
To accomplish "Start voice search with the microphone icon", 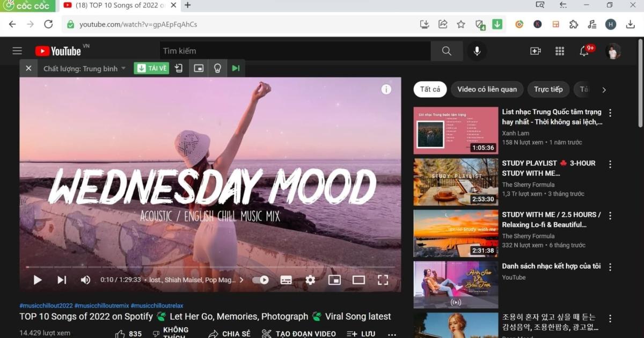I will [477, 50].
